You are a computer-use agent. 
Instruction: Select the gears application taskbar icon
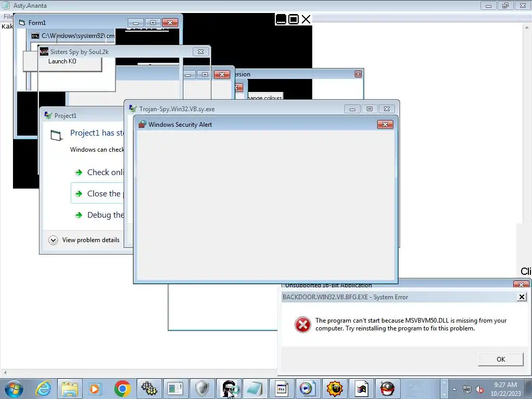(149, 389)
